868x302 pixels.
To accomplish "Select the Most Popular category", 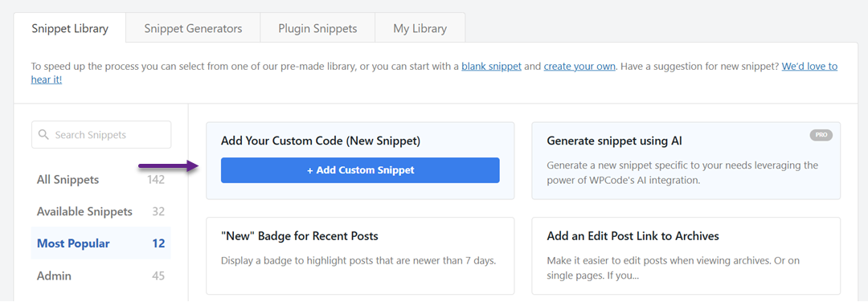I will tap(100, 243).
